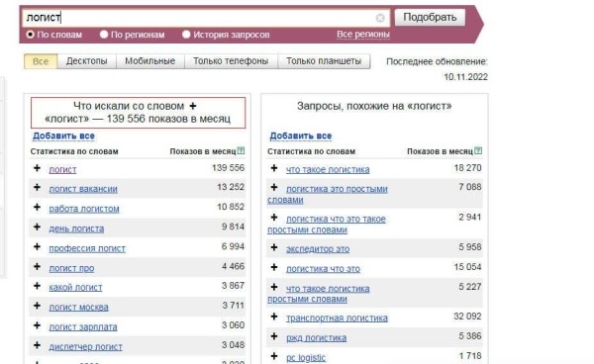Click left column 'Добавить все' link
Image resolution: width=594 pixels, height=364 pixels.
(63, 136)
